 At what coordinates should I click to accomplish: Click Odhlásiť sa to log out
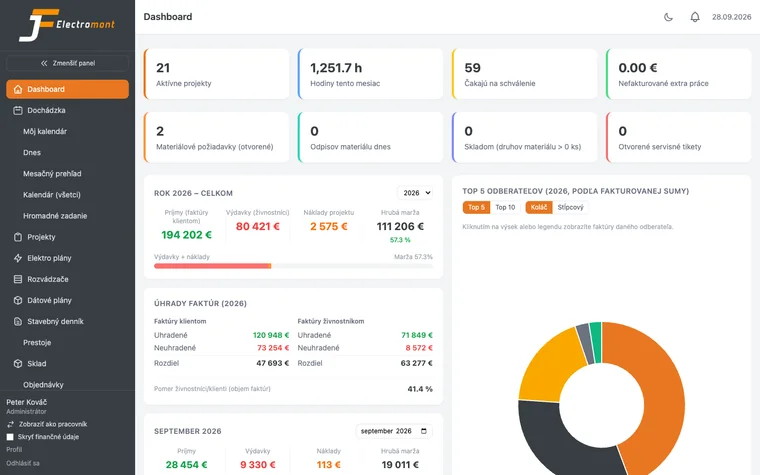click(23, 463)
